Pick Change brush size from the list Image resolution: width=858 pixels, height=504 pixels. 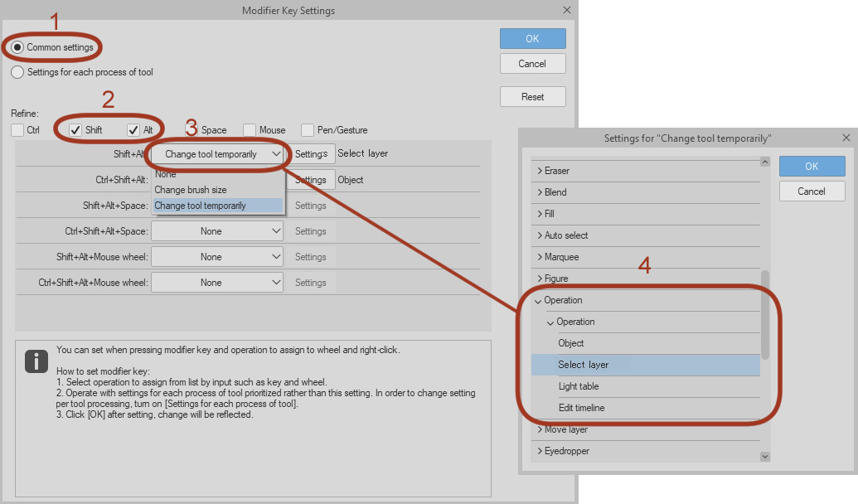tap(190, 190)
